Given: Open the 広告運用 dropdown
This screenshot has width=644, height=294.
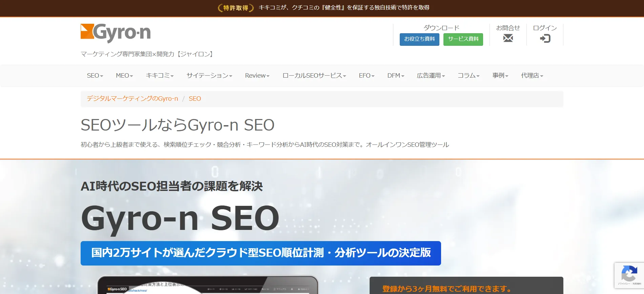Looking at the screenshot, I should point(431,76).
